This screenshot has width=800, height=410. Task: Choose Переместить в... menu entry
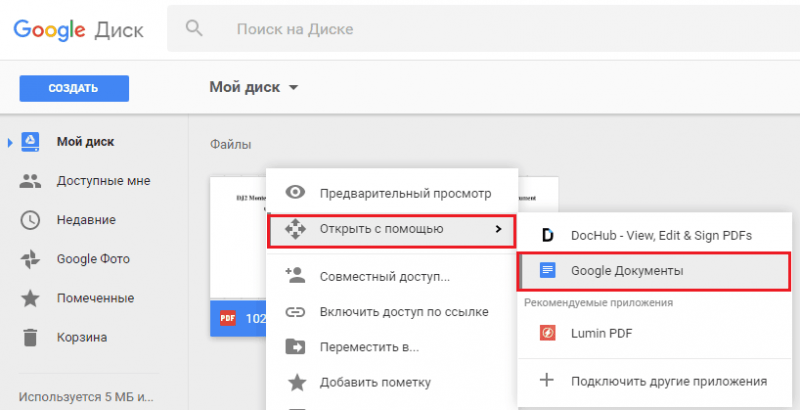[x=392, y=347]
